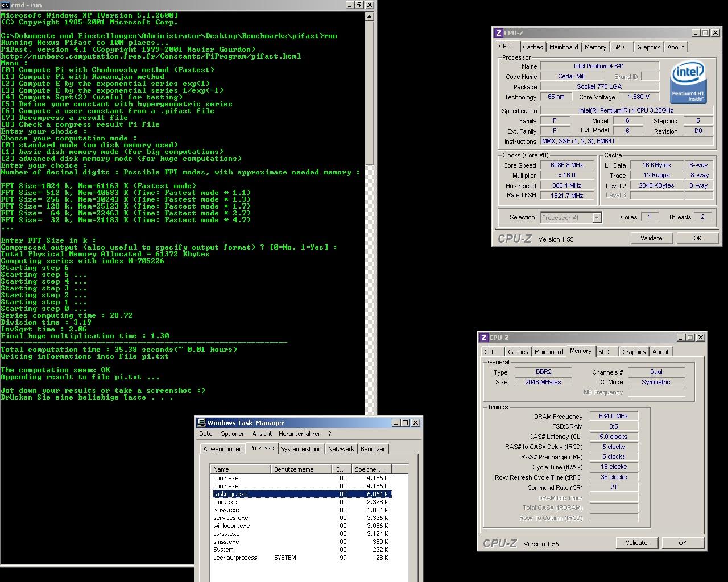728x582 pixels.
Task: Open Graphics tab in upper CPU-Z window
Action: (x=648, y=47)
